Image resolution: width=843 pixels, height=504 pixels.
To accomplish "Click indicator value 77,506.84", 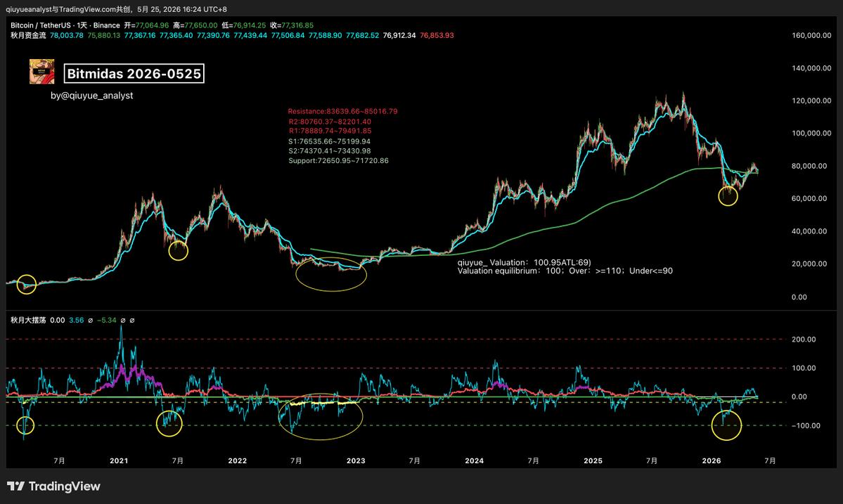I will coord(288,35).
